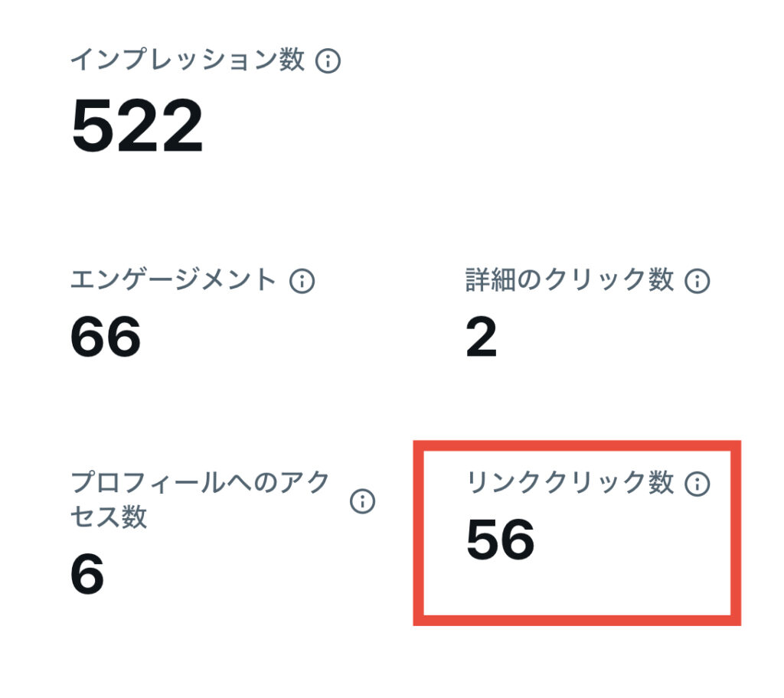Click the リンククリック数 label

(570, 483)
